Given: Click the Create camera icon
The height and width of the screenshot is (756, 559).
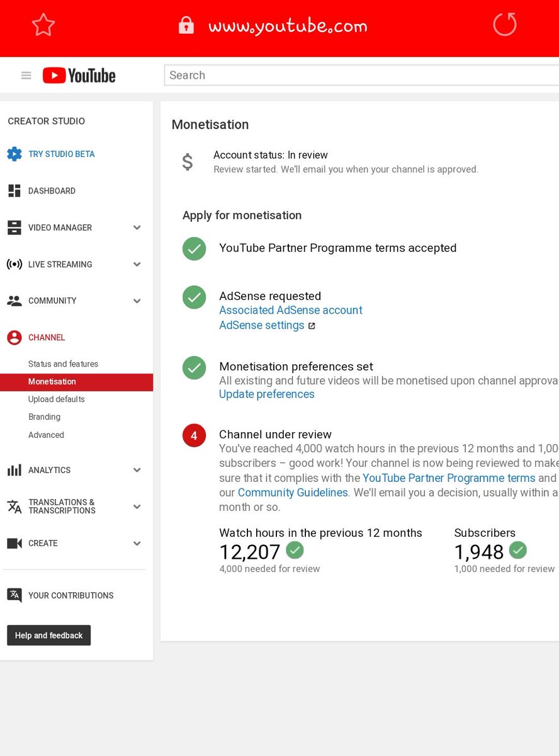Looking at the screenshot, I should click(x=14, y=543).
